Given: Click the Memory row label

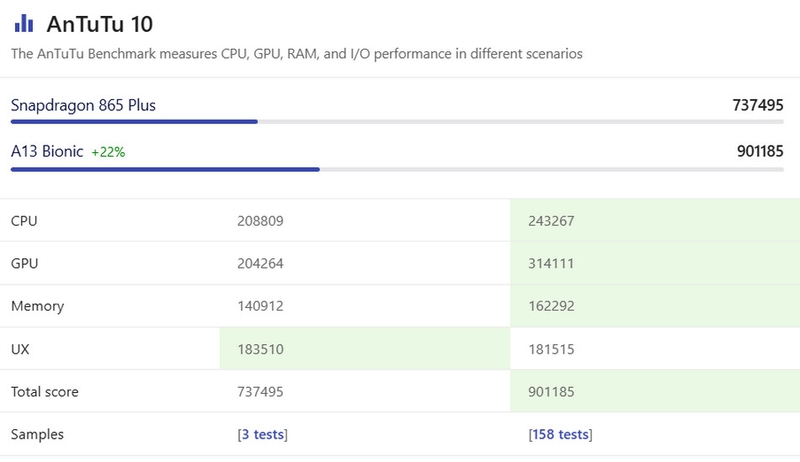Looking at the screenshot, I should coord(37,306).
